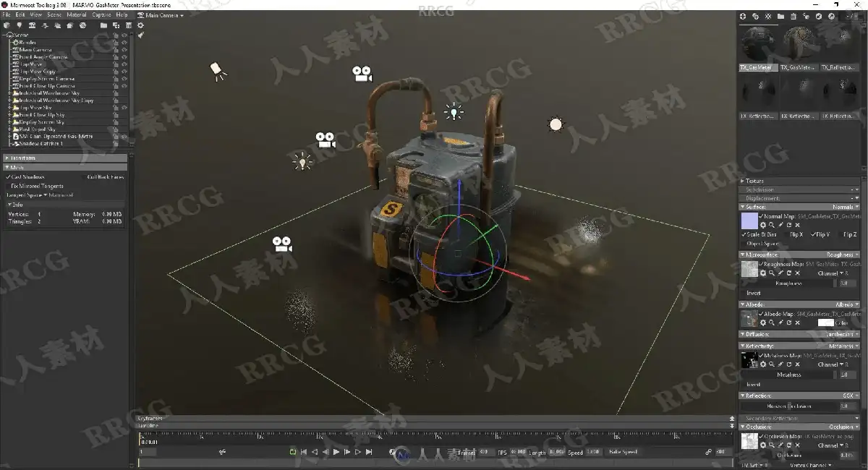Image resolution: width=868 pixels, height=470 pixels.
Task: Click the new material plus-sphere icon
Action: click(x=743, y=16)
